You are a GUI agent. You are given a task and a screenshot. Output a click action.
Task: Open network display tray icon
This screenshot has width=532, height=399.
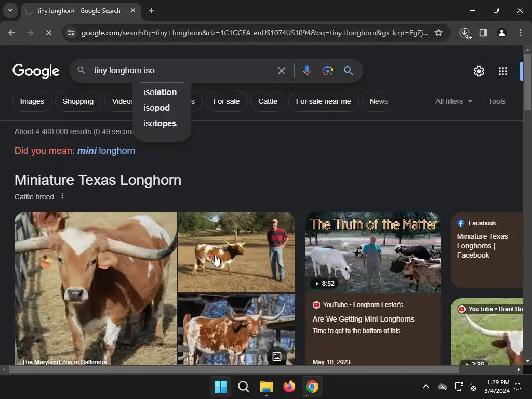[x=459, y=387]
